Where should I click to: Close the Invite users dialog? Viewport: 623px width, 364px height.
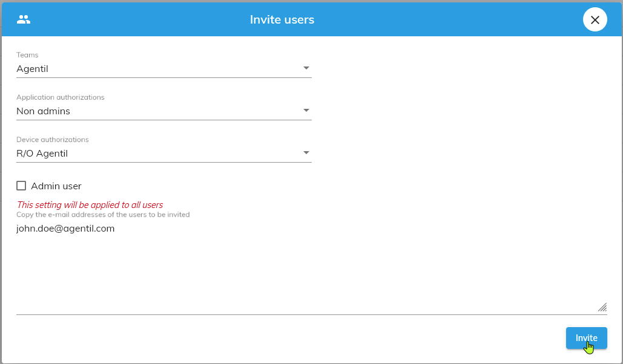click(595, 20)
